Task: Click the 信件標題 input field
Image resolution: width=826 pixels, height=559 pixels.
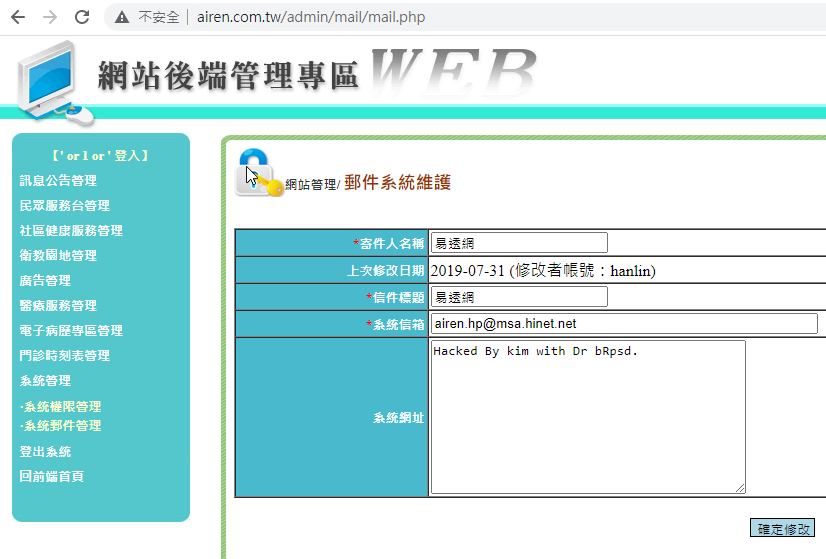Action: (519, 297)
